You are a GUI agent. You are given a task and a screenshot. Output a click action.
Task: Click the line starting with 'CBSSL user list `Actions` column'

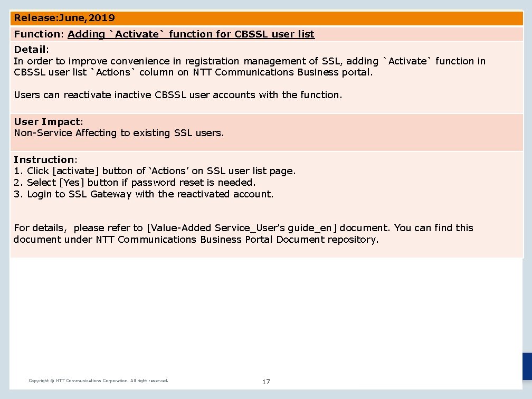point(193,72)
